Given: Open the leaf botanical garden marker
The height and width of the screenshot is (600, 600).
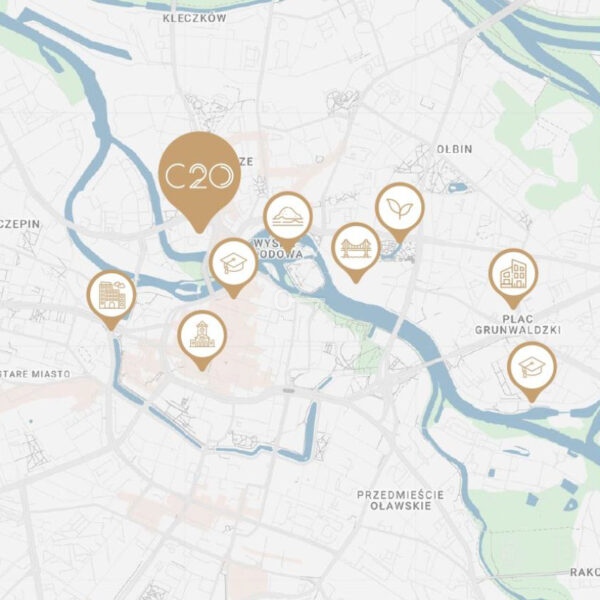Looking at the screenshot, I should pyautogui.click(x=399, y=211).
